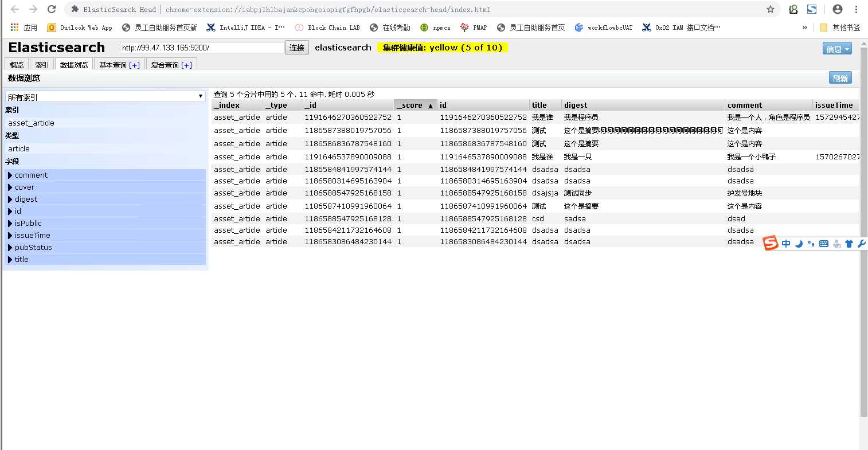The image size is (868, 450).
Task: Show more bookmarks overflow chevron
Action: tap(804, 27)
